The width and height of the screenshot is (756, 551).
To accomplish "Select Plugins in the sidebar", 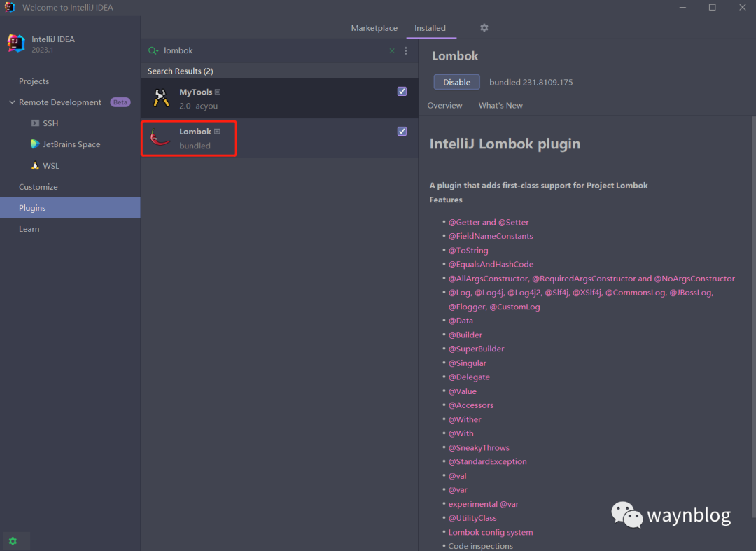I will [x=71, y=208].
